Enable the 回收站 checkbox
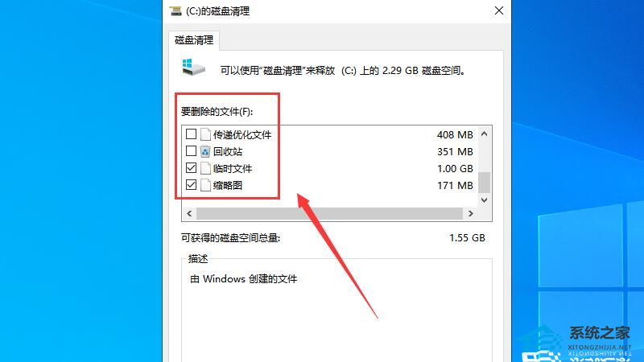644x362 pixels. coord(191,151)
